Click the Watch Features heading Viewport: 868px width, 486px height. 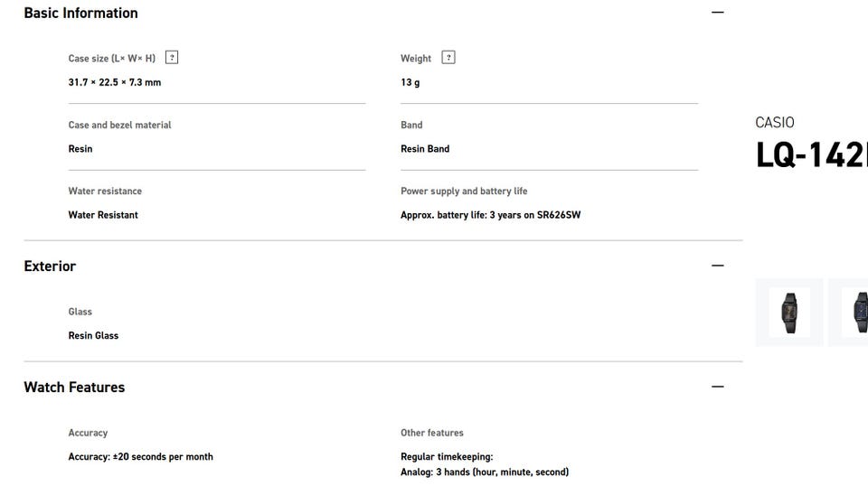click(74, 387)
